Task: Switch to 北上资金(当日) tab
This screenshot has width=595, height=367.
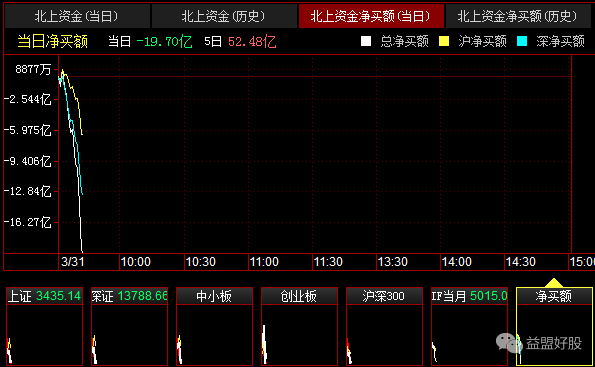Action: [77, 16]
